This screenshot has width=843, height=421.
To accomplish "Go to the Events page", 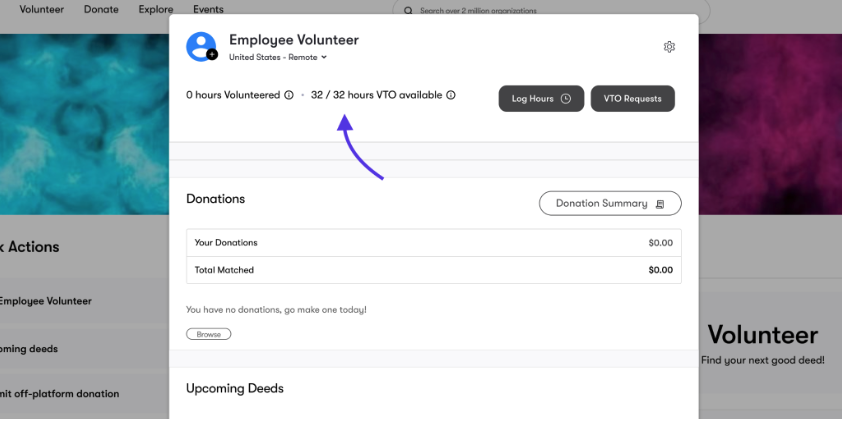I will (x=208, y=9).
